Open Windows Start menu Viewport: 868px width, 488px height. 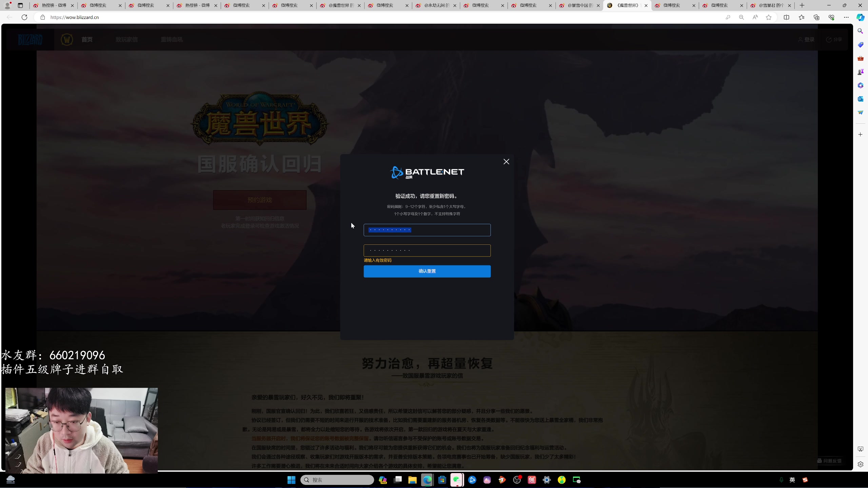(x=291, y=480)
